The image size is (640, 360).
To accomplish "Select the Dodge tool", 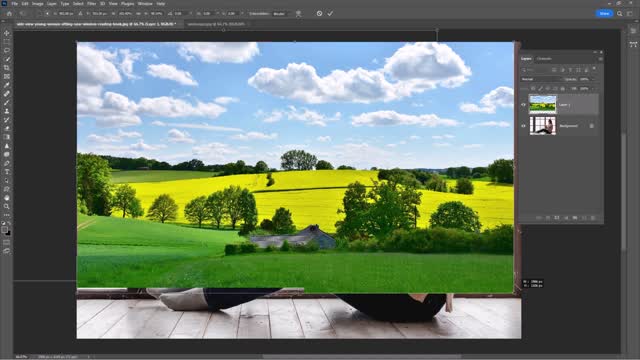I will 7,154.
